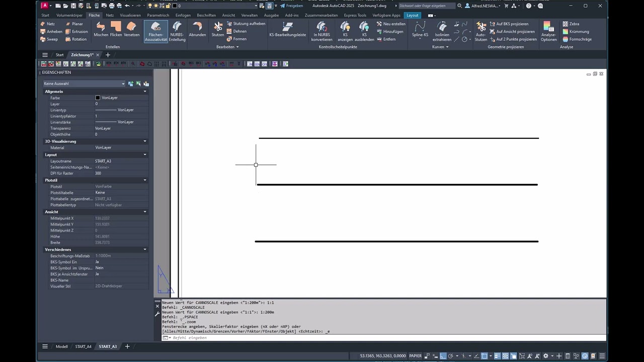Use the Extrusion surface tool
The width and height of the screenshot is (644, 362).
tap(76, 31)
